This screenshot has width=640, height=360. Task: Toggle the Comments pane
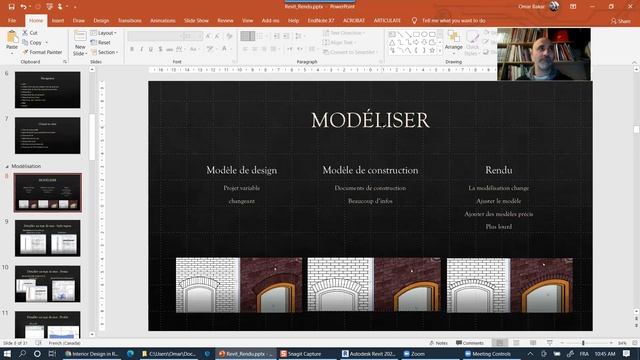pos(469,343)
